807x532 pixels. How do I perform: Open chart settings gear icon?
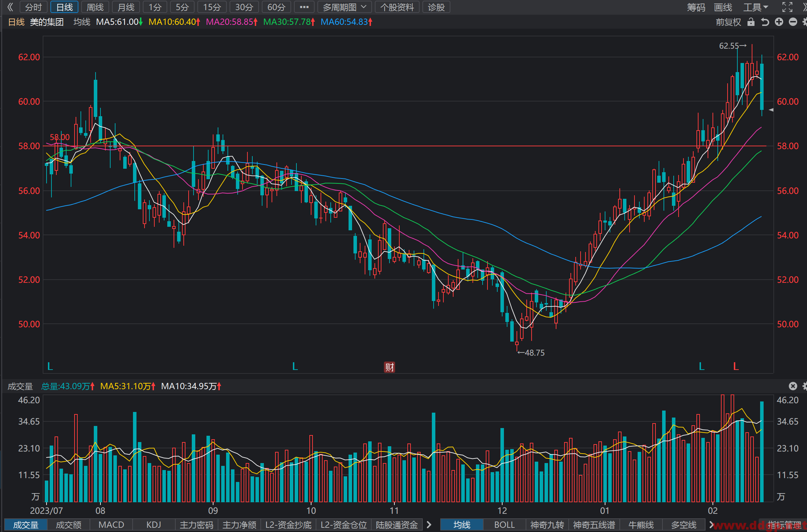tap(805, 22)
